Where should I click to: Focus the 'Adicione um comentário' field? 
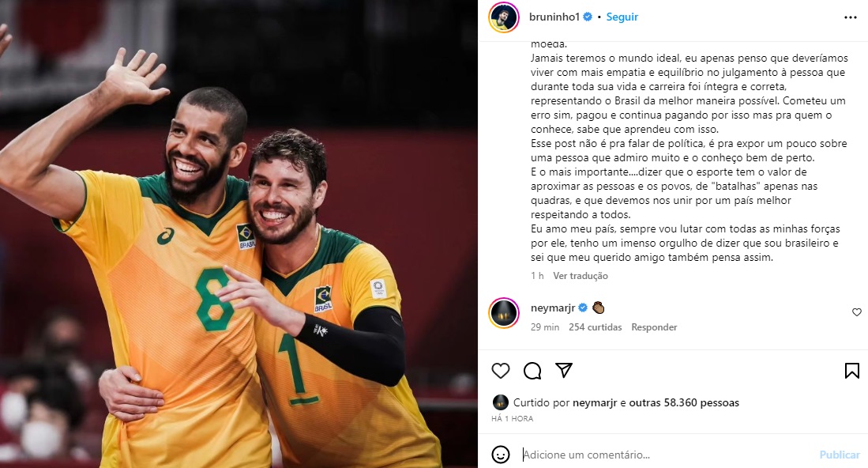point(664,455)
